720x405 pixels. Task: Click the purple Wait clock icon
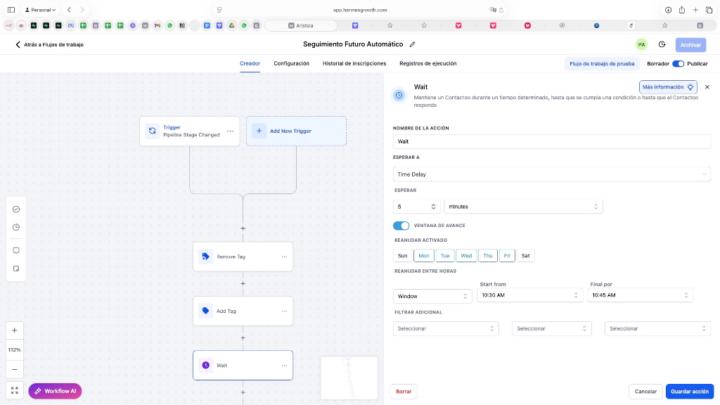[x=206, y=365]
